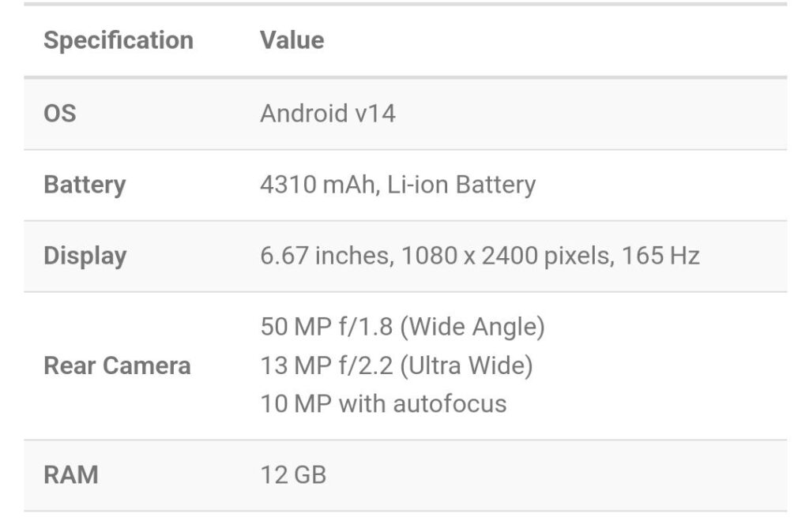The width and height of the screenshot is (809, 532).
Task: Click the Value column header
Action: pos(292,40)
